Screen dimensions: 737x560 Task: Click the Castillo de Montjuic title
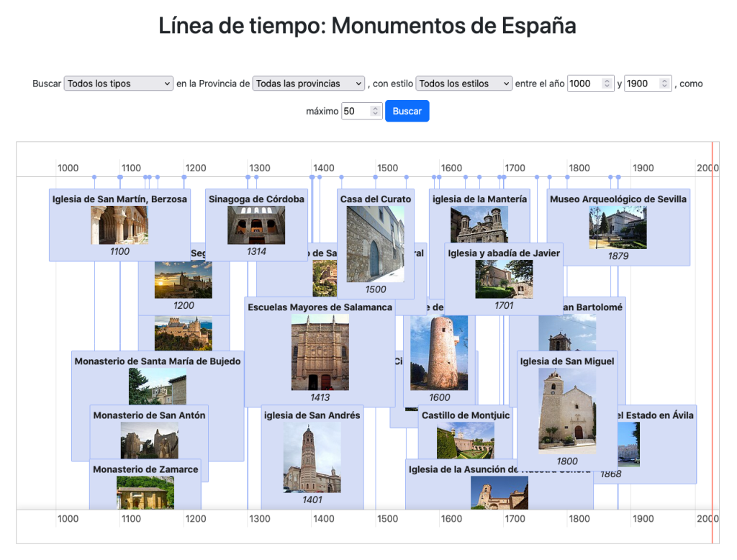click(466, 415)
